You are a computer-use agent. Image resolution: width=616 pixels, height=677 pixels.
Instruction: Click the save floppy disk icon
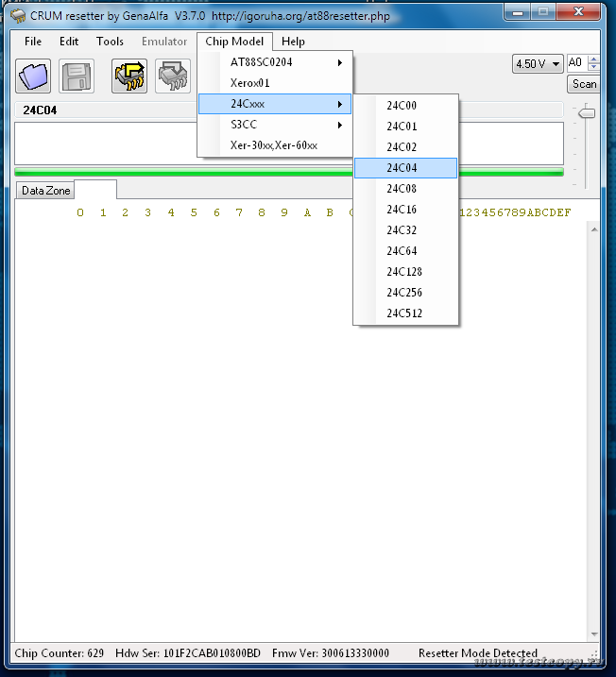[77, 76]
